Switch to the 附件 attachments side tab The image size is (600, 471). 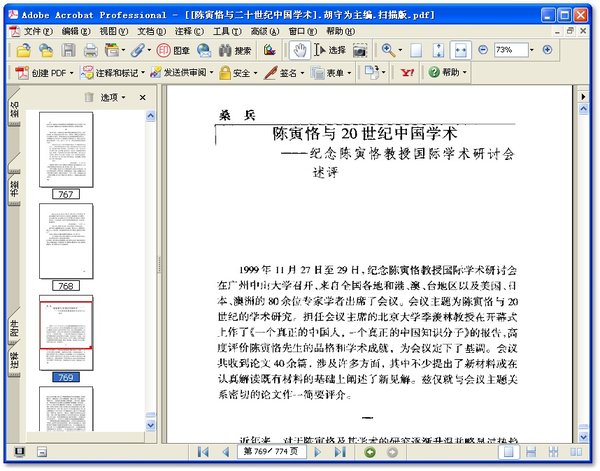pos(14,327)
